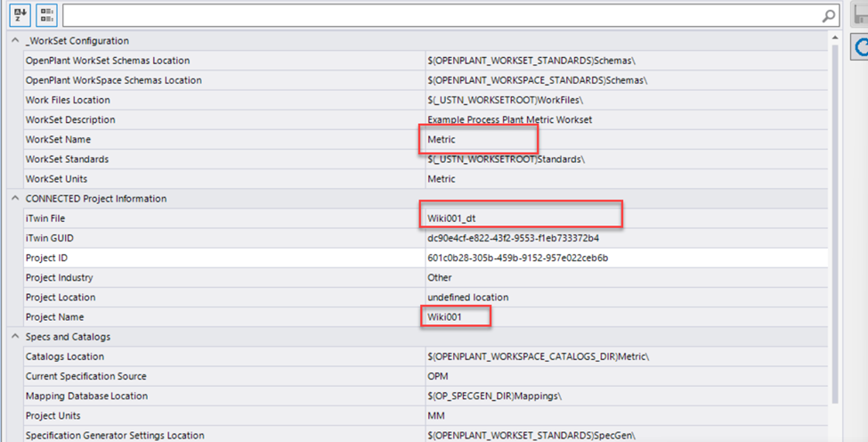Image resolution: width=868 pixels, height=442 pixels.
Task: Click the WorkSet Units value Metric
Action: (442, 179)
